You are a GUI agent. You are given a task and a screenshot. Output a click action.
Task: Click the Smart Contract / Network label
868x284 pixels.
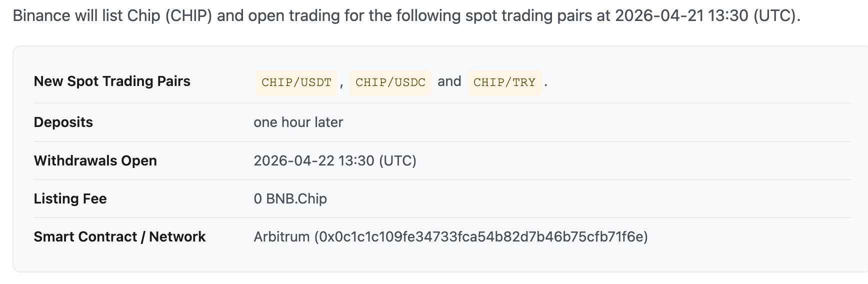[x=119, y=236]
